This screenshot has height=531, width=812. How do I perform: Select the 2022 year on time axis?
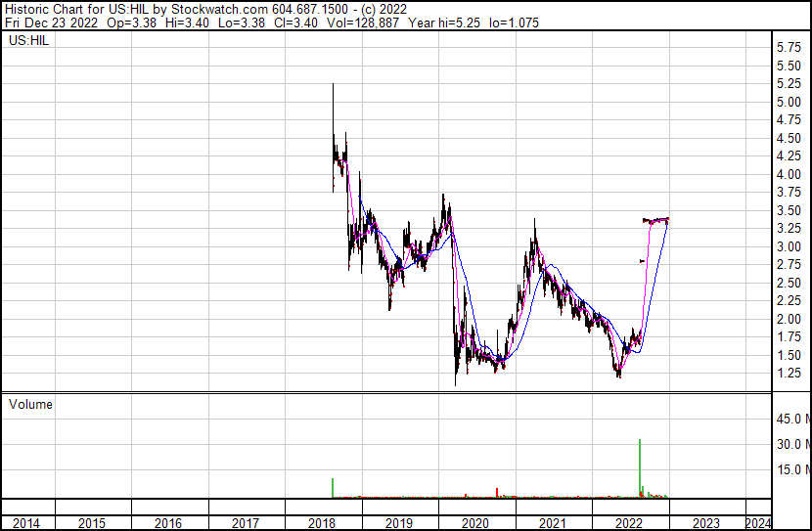pos(629,523)
